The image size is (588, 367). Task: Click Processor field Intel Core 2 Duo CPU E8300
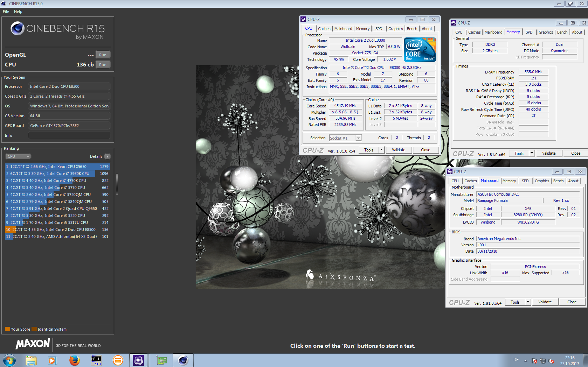[69, 86]
